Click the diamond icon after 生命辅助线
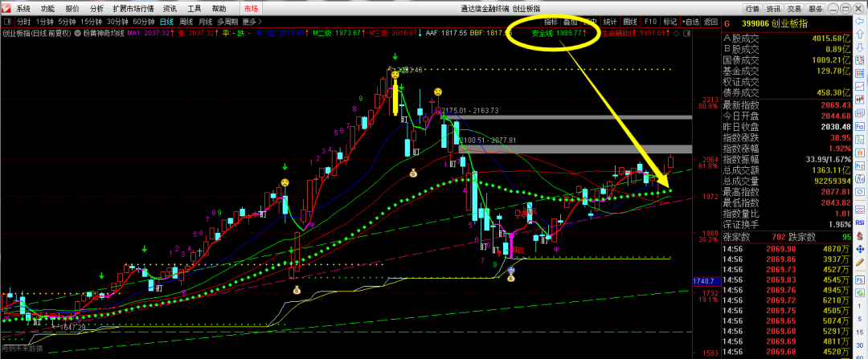868x359 pixels. pos(677,33)
